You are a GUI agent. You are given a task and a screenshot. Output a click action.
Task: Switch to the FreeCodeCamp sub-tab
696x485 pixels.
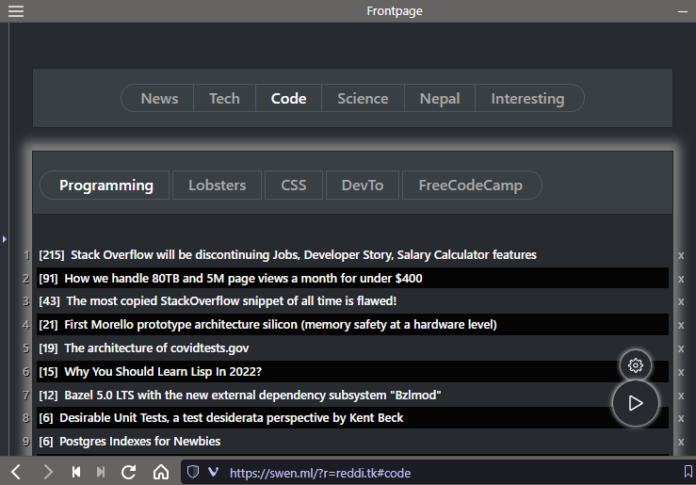click(x=471, y=185)
